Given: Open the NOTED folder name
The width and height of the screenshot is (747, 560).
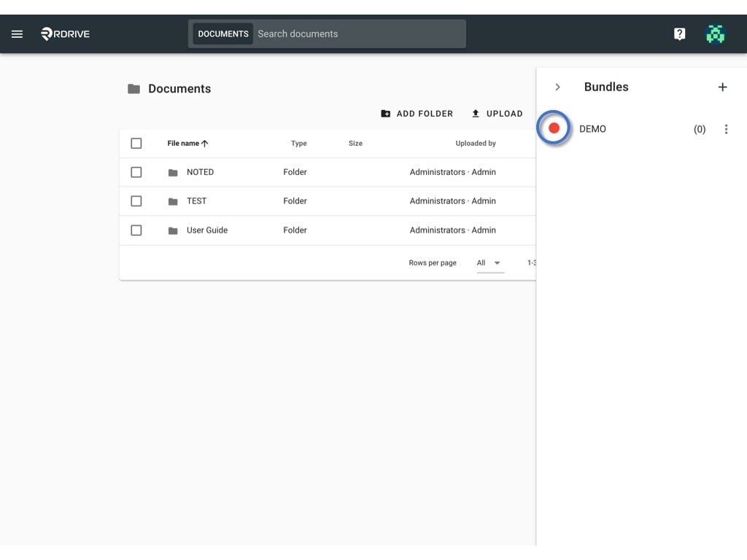Looking at the screenshot, I should tap(200, 172).
